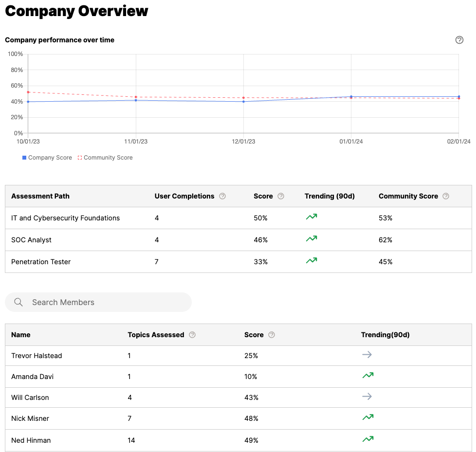Click help icon next to Community Score header

(x=446, y=196)
